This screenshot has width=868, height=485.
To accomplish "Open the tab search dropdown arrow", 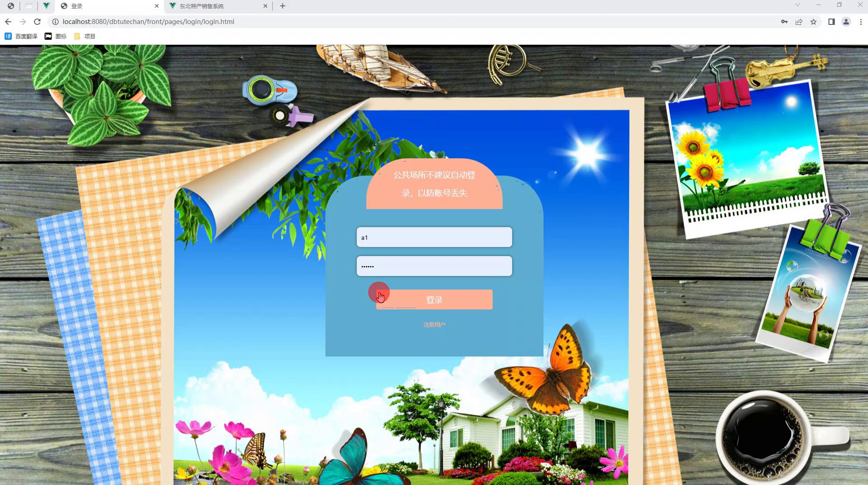I will (797, 5).
